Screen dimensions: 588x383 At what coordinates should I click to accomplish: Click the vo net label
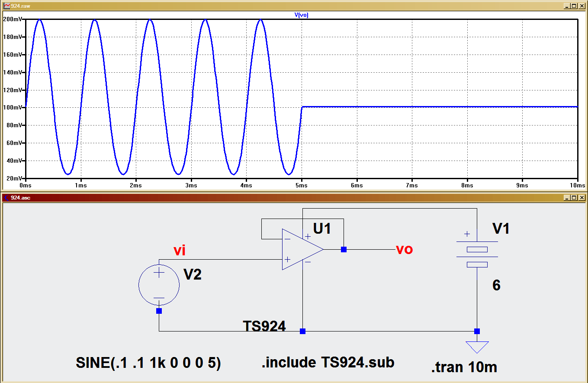404,250
